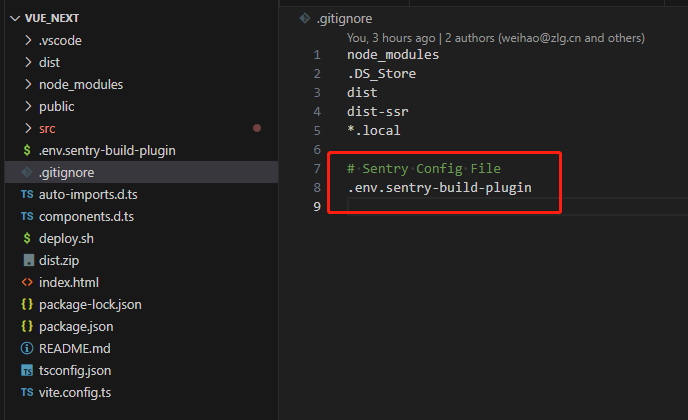Expand the src folder
This screenshot has height=420, width=688.
coord(27,128)
